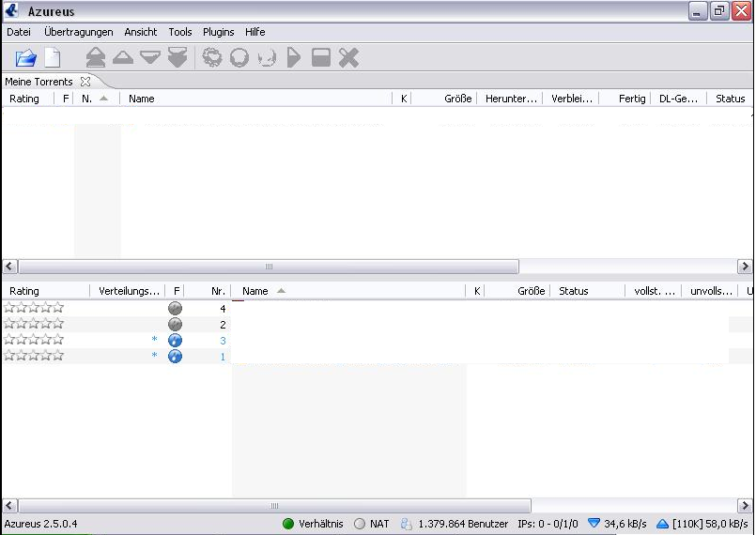
Task: Click lower table Status column header
Action: pyautogui.click(x=588, y=291)
